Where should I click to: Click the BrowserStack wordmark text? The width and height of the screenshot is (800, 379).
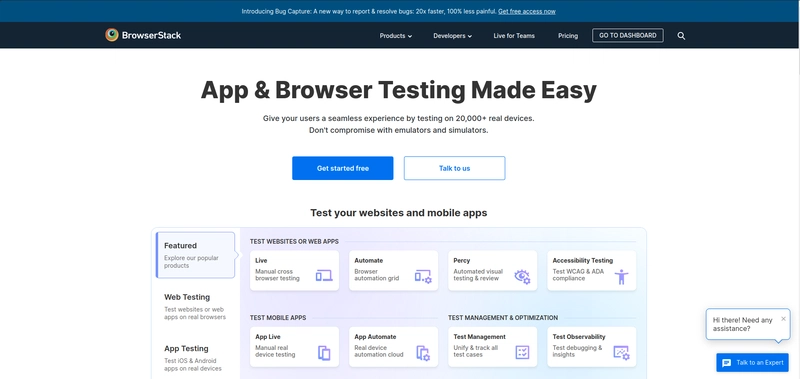[x=151, y=36]
